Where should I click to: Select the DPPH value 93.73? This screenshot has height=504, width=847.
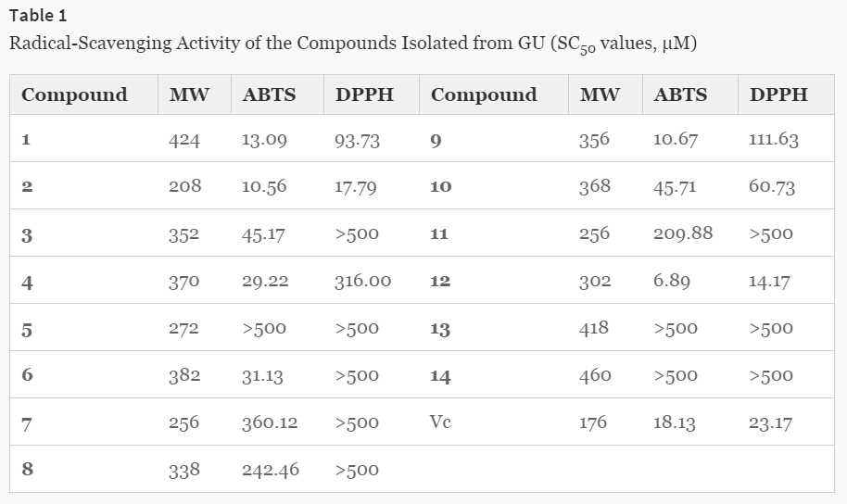pyautogui.click(x=357, y=141)
